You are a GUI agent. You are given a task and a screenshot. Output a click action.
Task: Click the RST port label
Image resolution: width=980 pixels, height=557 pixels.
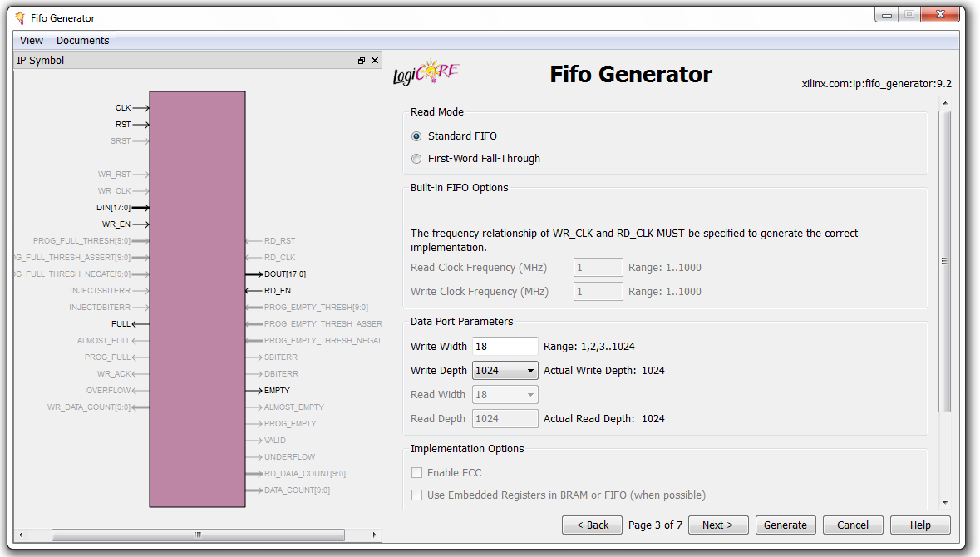pos(123,125)
